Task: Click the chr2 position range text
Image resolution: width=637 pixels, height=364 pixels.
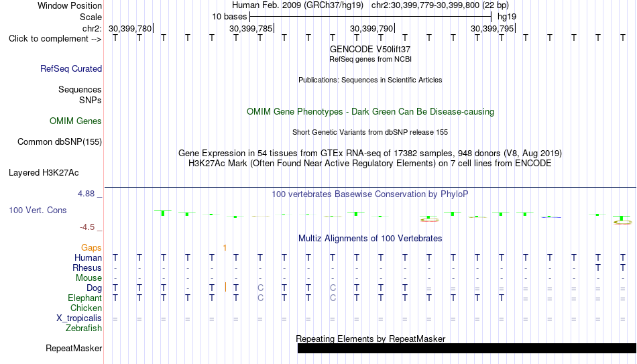Action: click(440, 5)
